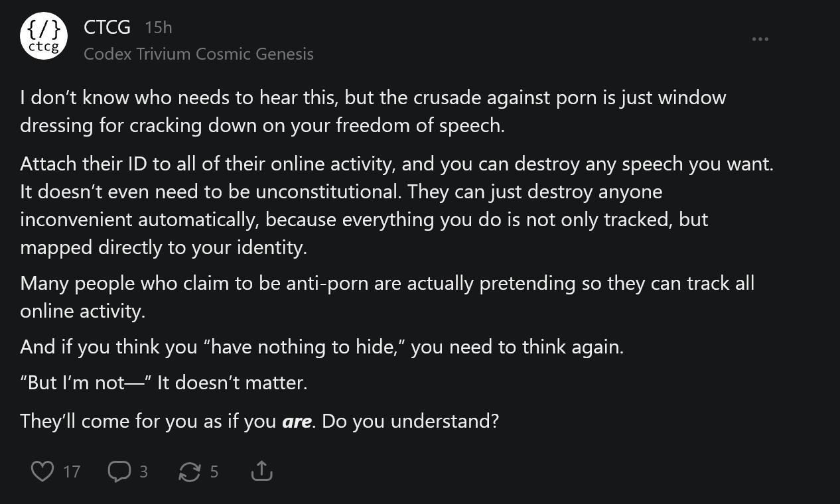Restack the post using the circular arrows icon
Viewport: 840px width, 504px height.
point(190,472)
